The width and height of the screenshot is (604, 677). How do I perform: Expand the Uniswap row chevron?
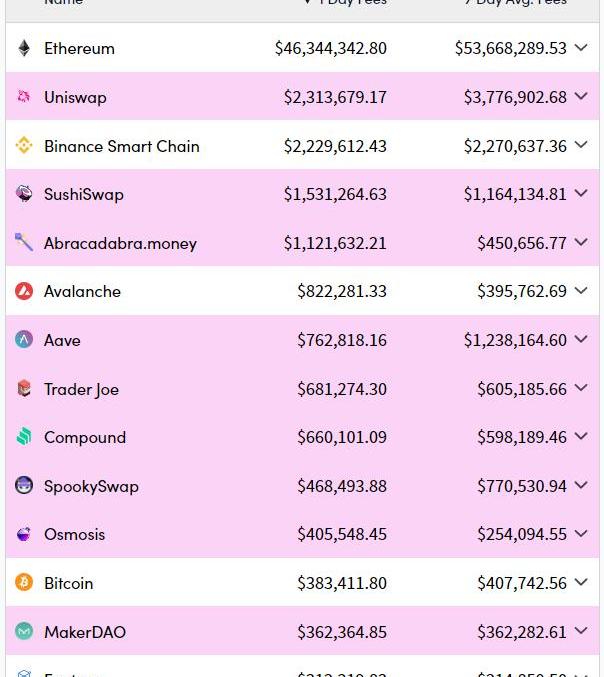(x=581, y=96)
